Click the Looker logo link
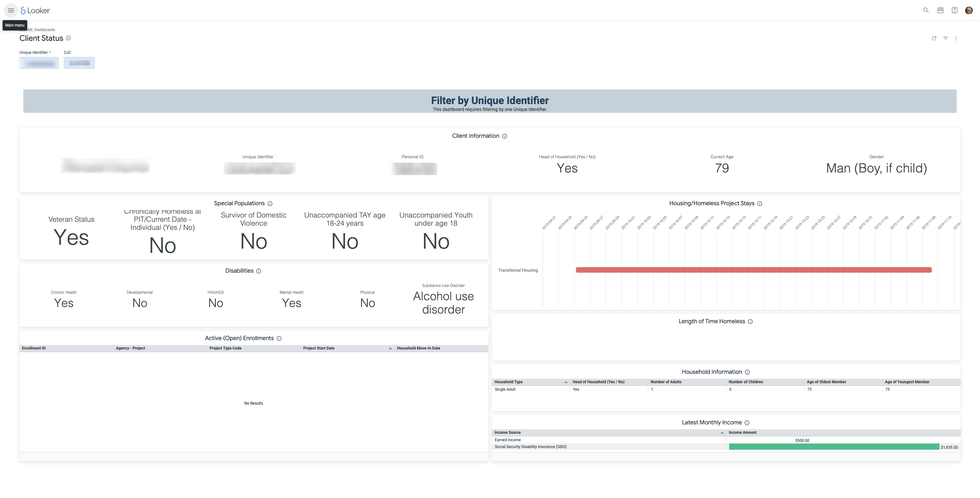This screenshot has height=498, width=980. [x=35, y=10]
